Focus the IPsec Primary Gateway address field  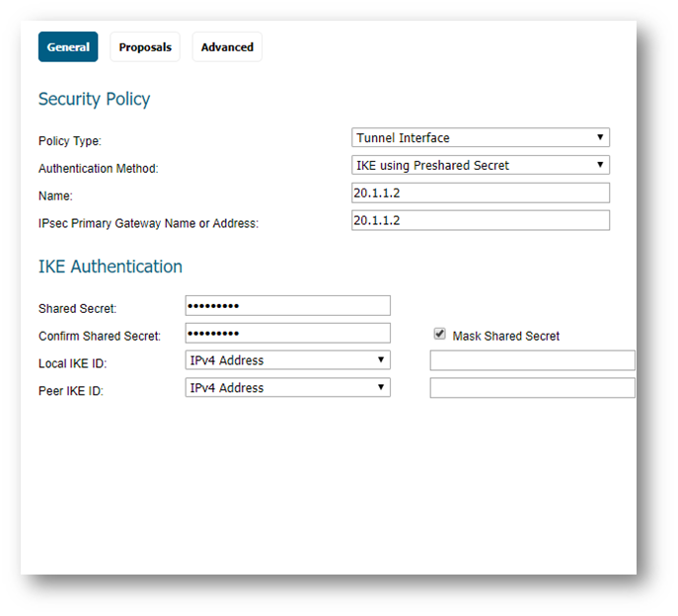pos(481,220)
